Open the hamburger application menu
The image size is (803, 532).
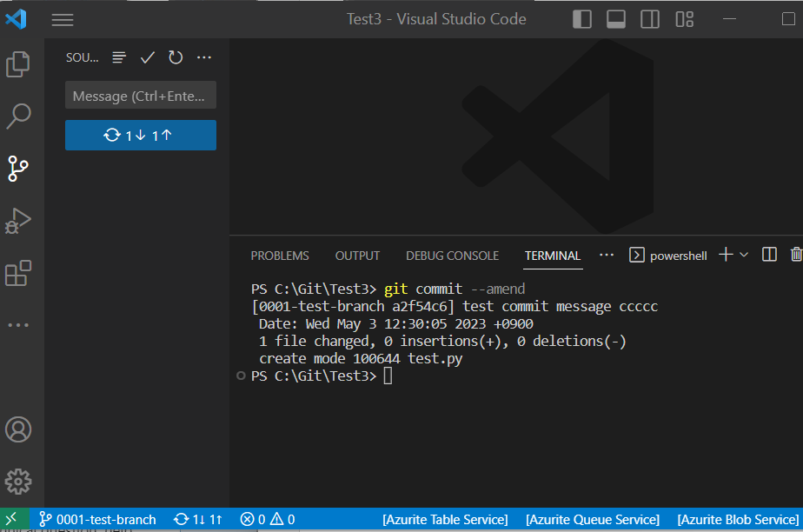tap(63, 20)
